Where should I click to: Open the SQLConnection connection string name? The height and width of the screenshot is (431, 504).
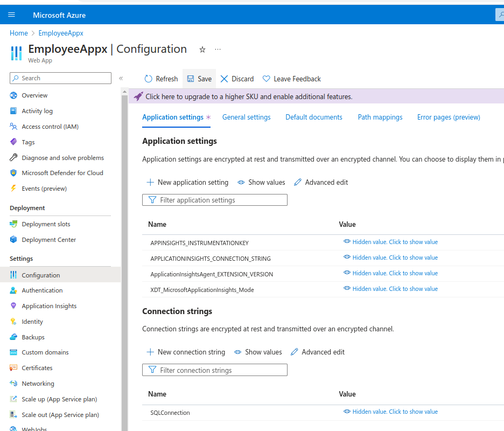tap(170, 413)
